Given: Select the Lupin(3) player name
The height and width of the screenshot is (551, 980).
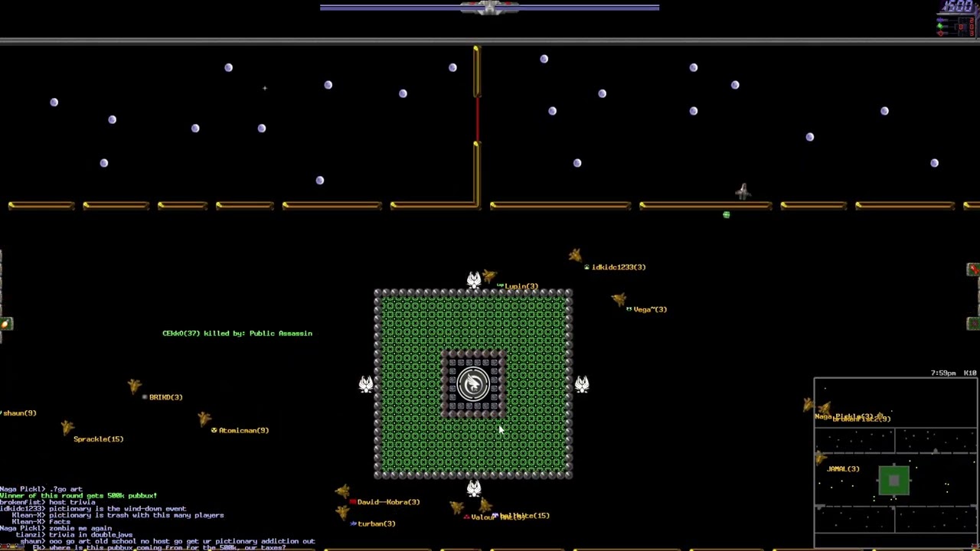Looking at the screenshot, I should 521,286.
